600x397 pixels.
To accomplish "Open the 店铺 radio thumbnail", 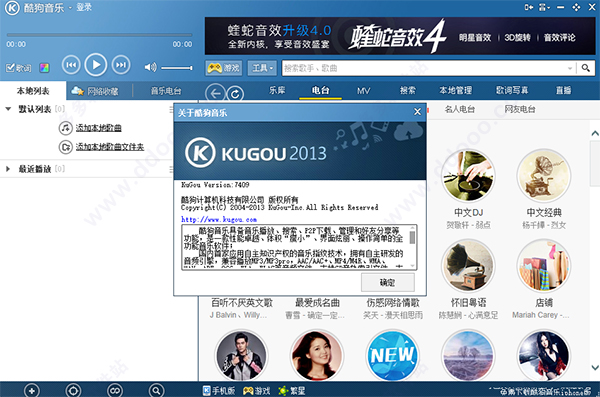I will click(x=544, y=266).
